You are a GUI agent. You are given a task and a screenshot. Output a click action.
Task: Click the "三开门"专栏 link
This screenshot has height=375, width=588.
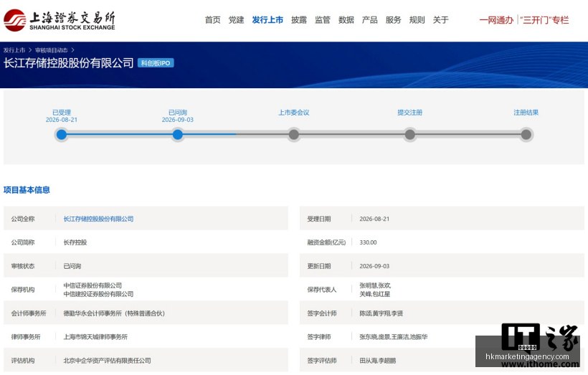[x=544, y=20]
